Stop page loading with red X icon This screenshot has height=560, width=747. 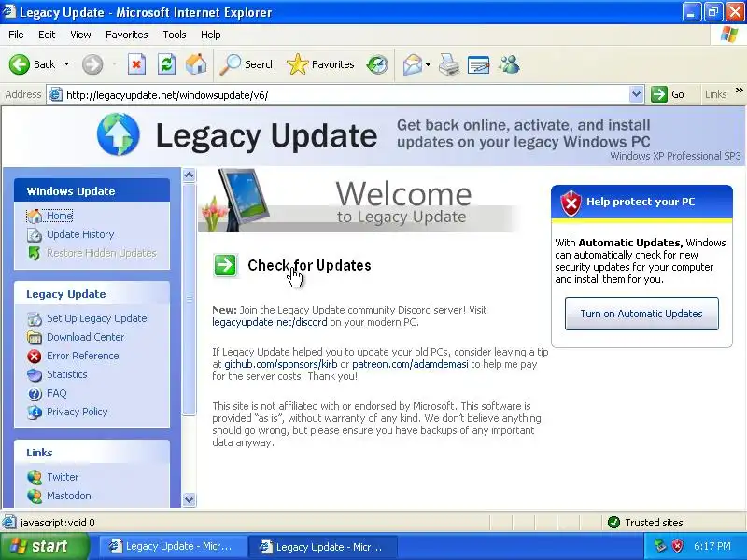click(x=136, y=64)
